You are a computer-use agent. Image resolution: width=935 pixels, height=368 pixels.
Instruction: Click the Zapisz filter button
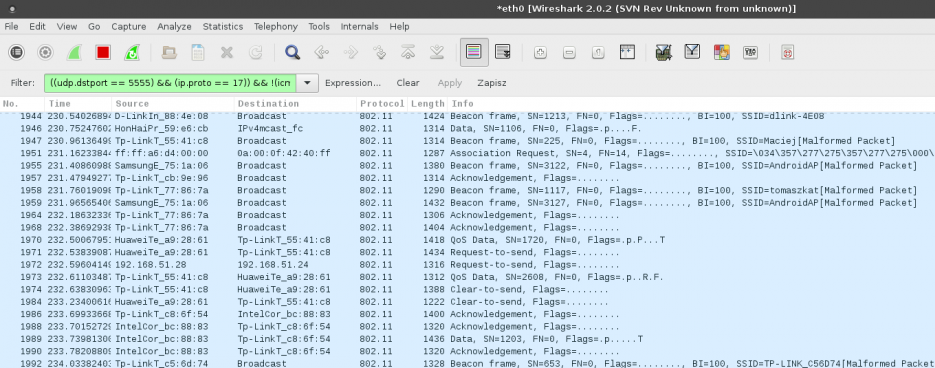pos(491,83)
